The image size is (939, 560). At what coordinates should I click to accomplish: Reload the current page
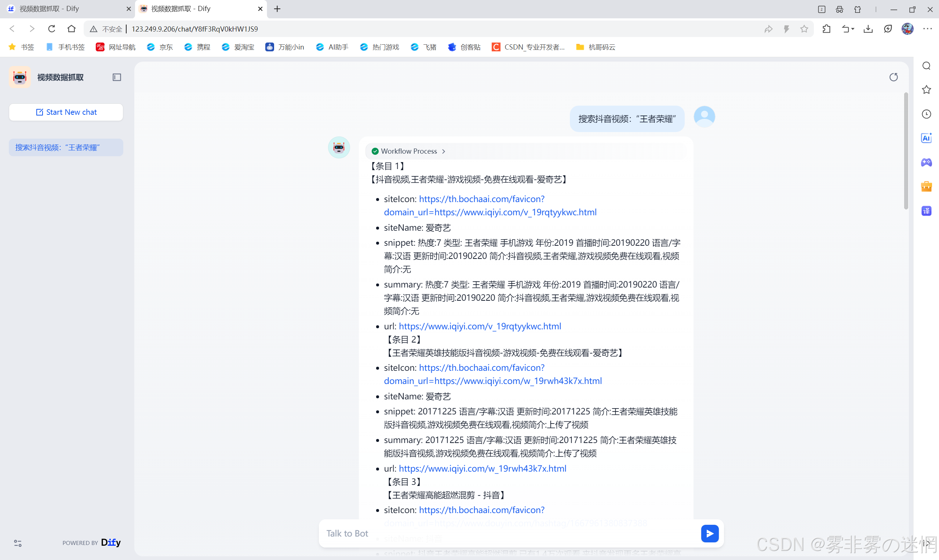52,29
